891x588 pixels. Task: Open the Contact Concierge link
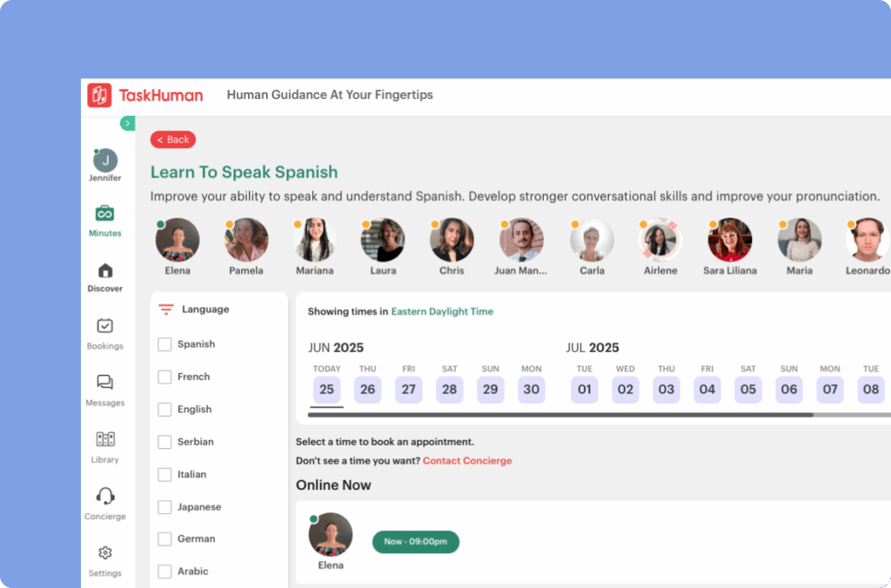click(466, 461)
